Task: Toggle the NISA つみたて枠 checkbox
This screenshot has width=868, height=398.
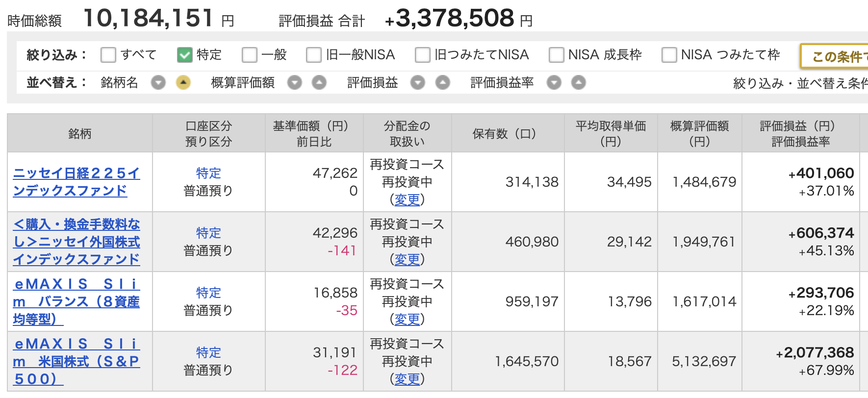Action: [x=669, y=55]
